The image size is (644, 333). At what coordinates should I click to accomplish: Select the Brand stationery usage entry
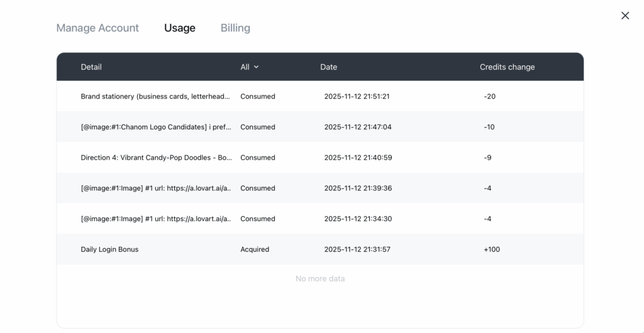(x=155, y=96)
